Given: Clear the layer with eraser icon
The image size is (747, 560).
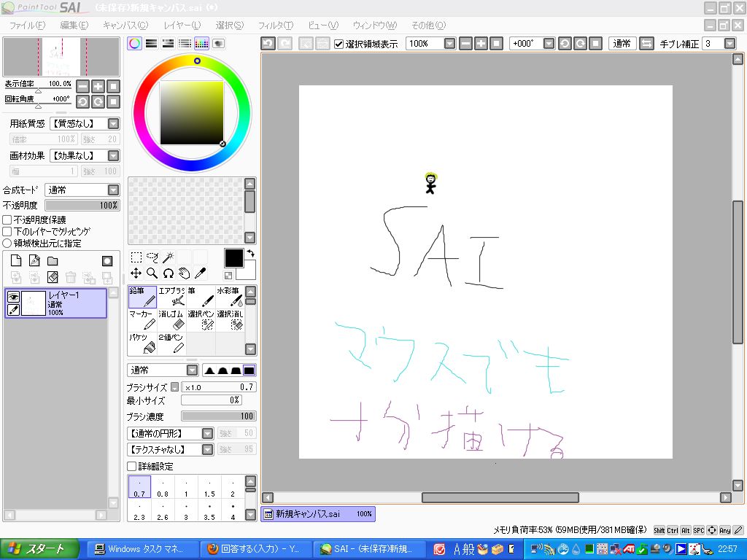Looking at the screenshot, I should [53, 277].
